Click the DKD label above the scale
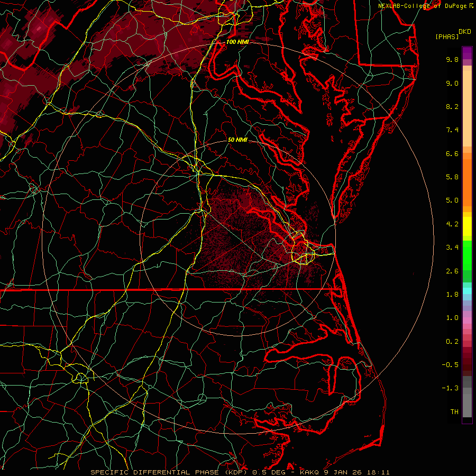Image resolution: width=476 pixels, height=476 pixels. pos(464,32)
